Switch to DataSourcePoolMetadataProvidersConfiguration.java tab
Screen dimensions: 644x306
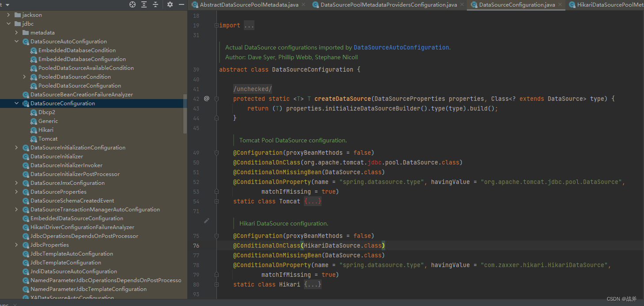389,5
